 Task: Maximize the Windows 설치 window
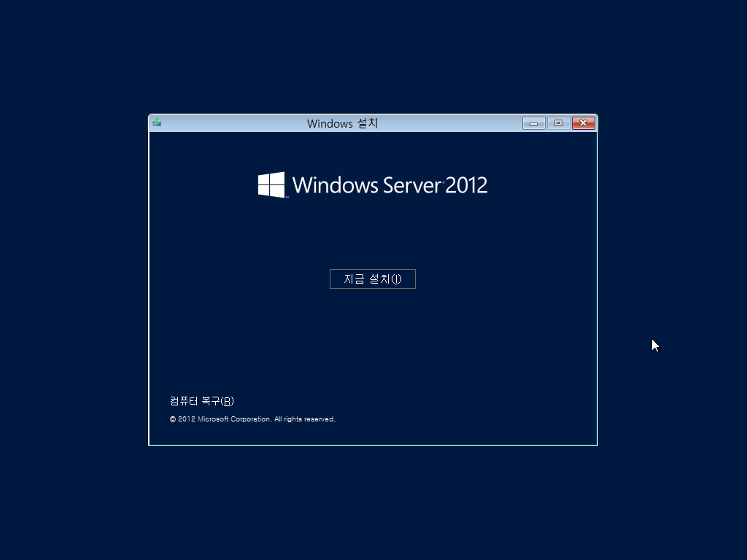(x=558, y=123)
